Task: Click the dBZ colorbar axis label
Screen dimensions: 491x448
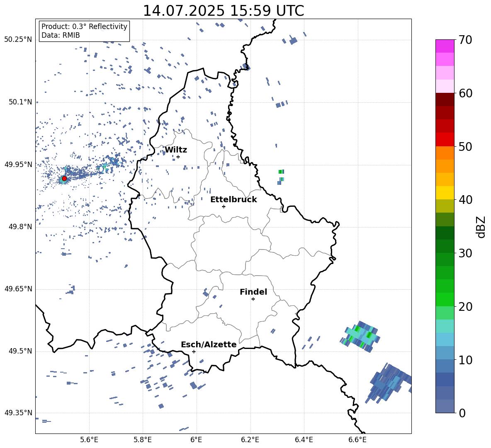Action: 481,227
